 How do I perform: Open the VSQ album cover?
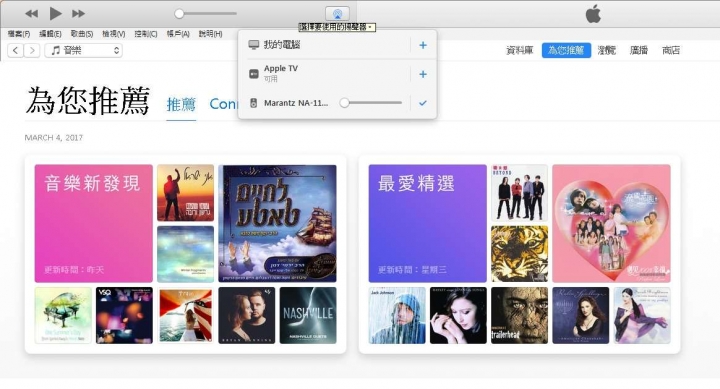[124, 316]
